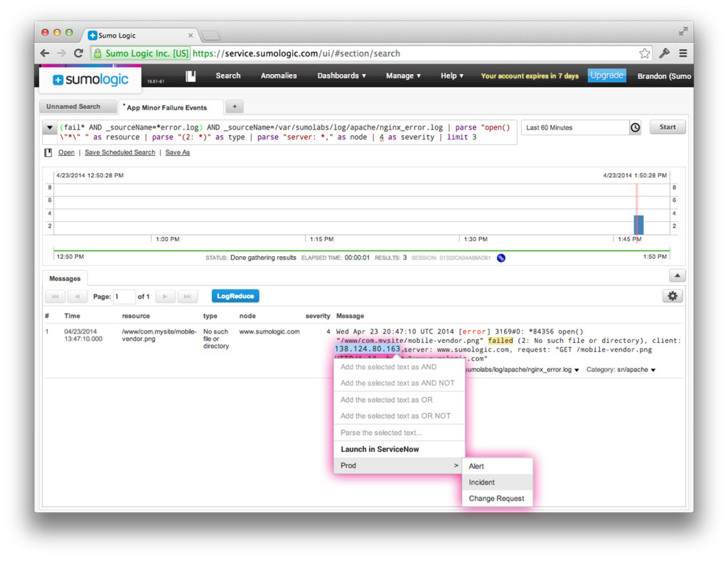Select Add the selected text as OR NOT
The width and height of the screenshot is (728, 562).
[400, 416]
